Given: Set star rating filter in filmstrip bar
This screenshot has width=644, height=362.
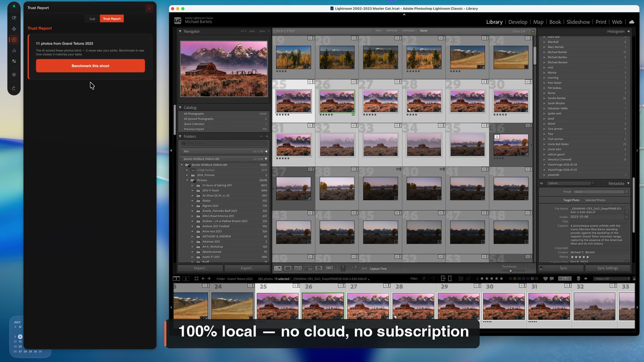Looking at the screenshot, I should (492, 279).
